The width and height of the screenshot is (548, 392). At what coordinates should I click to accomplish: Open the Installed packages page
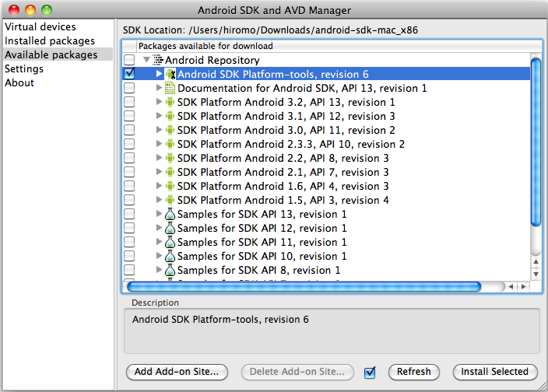tap(58, 41)
